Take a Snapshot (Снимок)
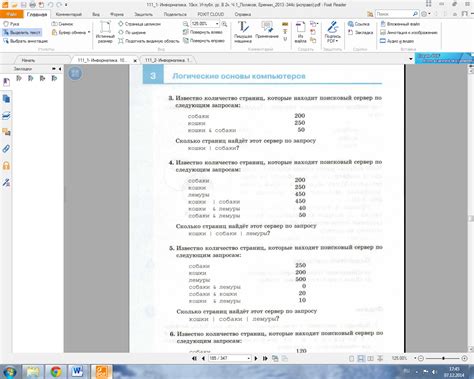474x379 pixels. 62,24
